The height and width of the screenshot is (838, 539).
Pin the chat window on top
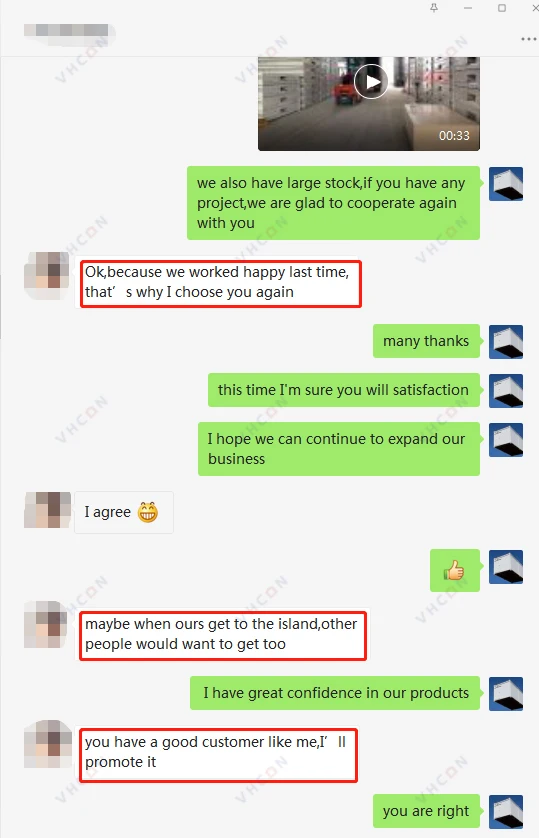[x=434, y=8]
